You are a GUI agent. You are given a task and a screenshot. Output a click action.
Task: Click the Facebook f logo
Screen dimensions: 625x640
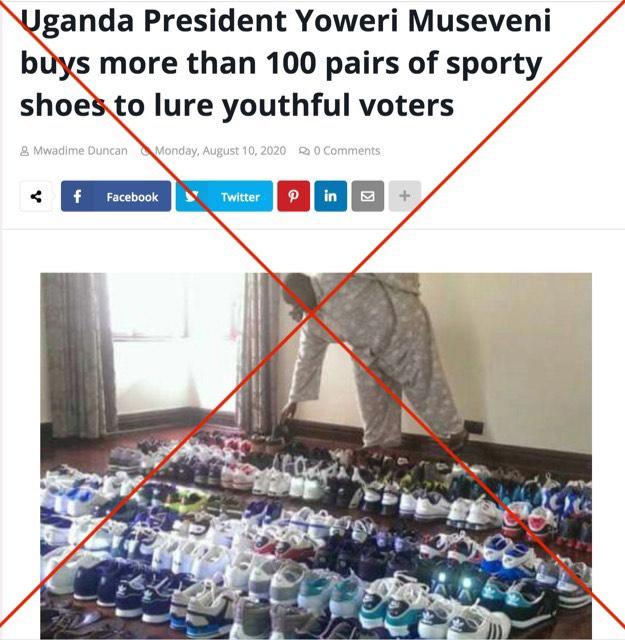pyautogui.click(x=77, y=196)
